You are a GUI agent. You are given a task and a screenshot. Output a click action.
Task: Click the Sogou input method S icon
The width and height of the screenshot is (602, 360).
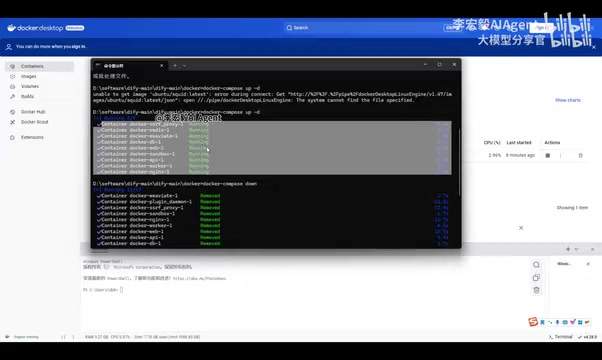click(x=533, y=322)
